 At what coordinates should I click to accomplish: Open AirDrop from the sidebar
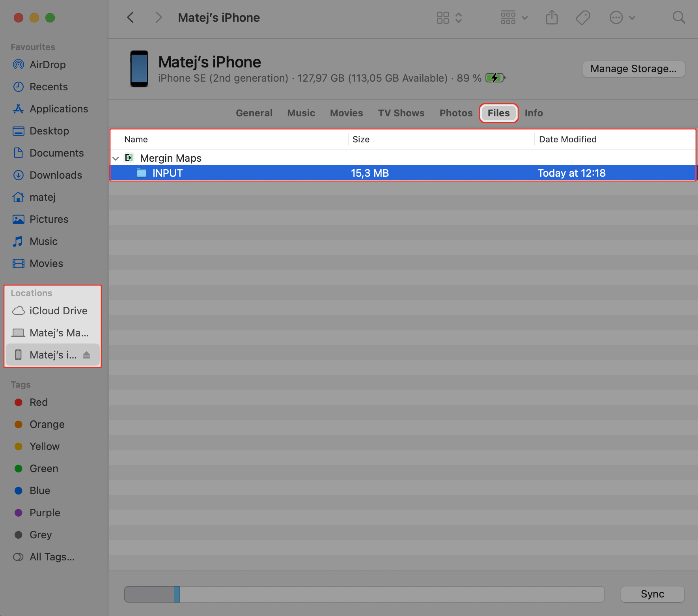coord(47,64)
